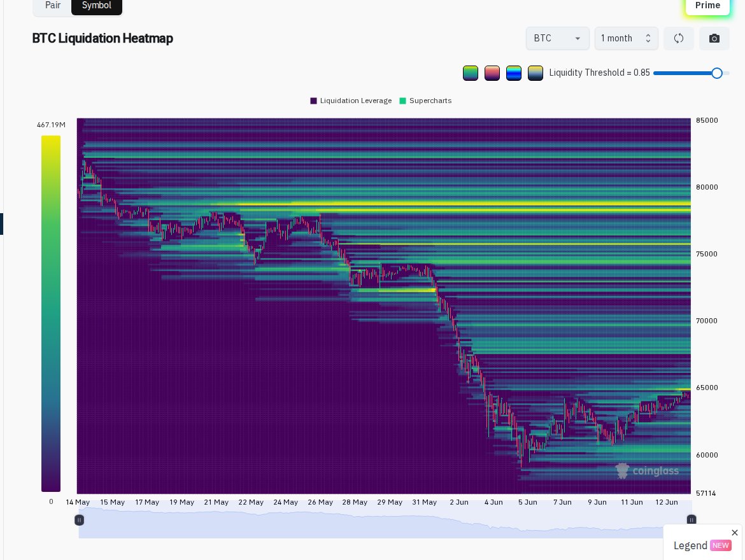Click the 80000 price axis label
This screenshot has height=560, width=745.
click(707, 187)
